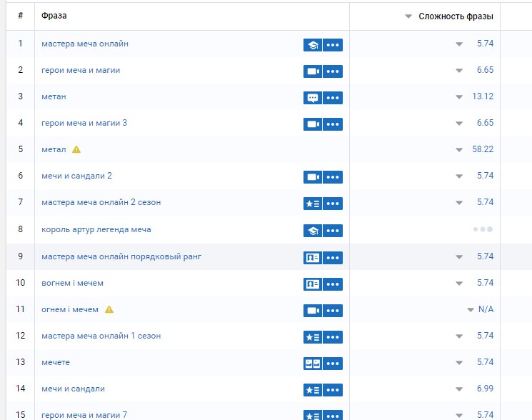Screen dimensions: 532x420
Task: Click the 'Фраза' column header
Action: pyautogui.click(x=54, y=16)
